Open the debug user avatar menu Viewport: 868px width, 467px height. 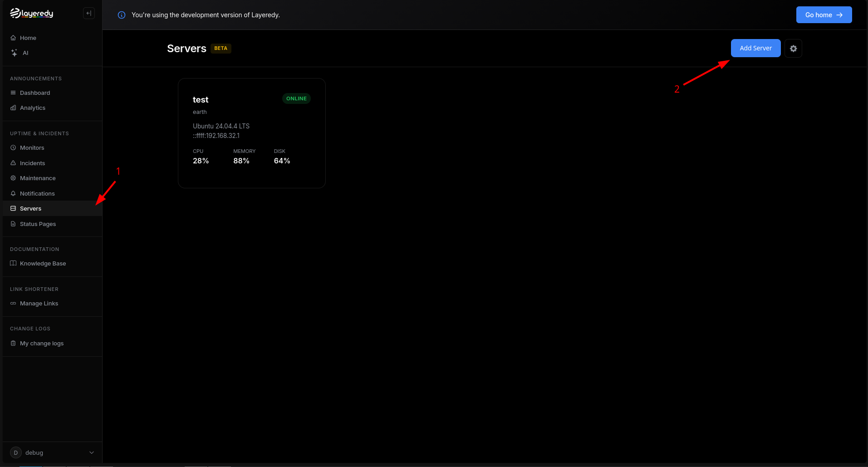[16, 452]
